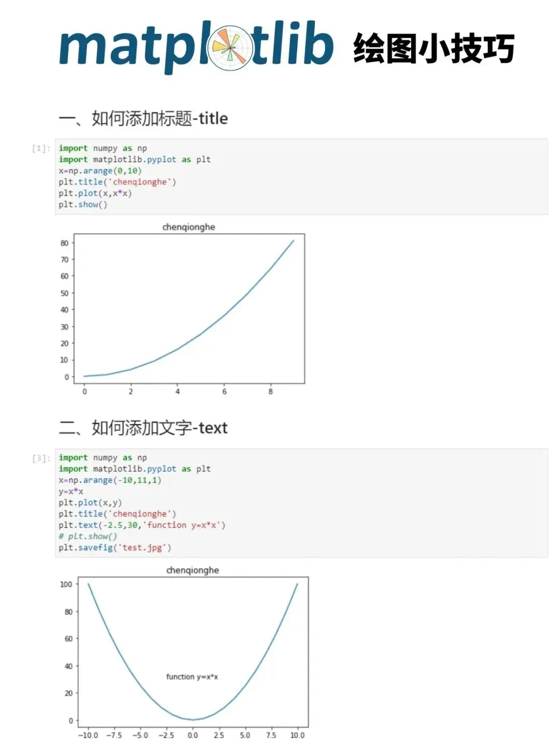The image size is (560, 748).
Task: Click the first plot's curve image
Action: tap(189, 309)
